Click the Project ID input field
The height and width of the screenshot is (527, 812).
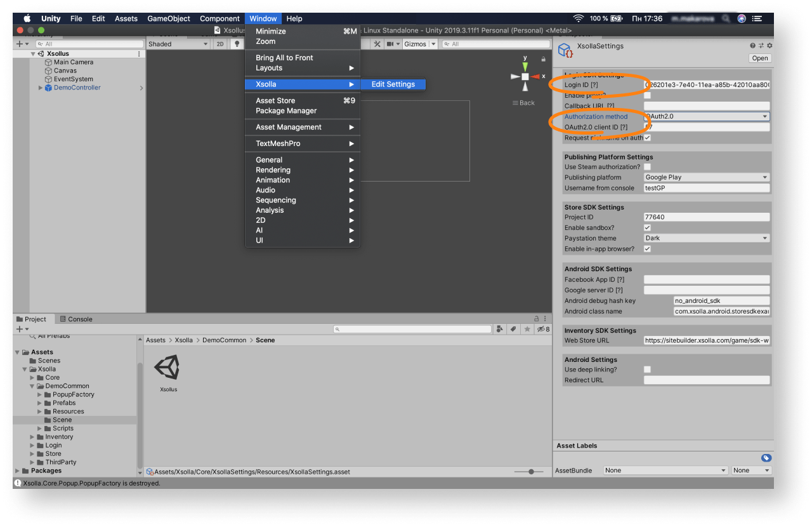[706, 217]
